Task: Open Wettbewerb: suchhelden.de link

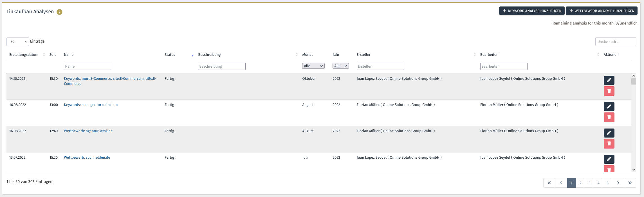Action: point(87,158)
